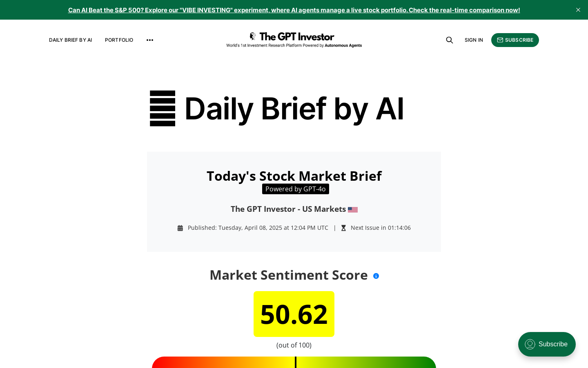Click the Powered by GPT-4o badge
The image size is (588, 368).
click(x=296, y=189)
